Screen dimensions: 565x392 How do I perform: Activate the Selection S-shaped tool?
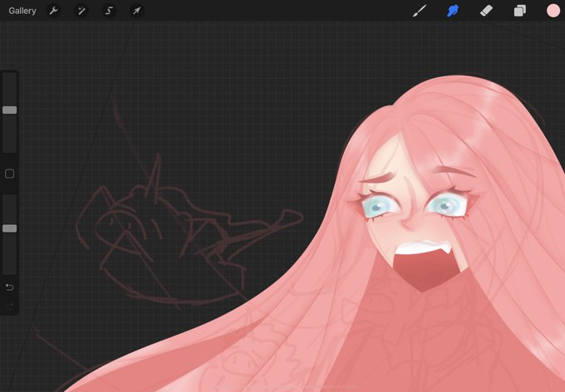click(x=109, y=11)
